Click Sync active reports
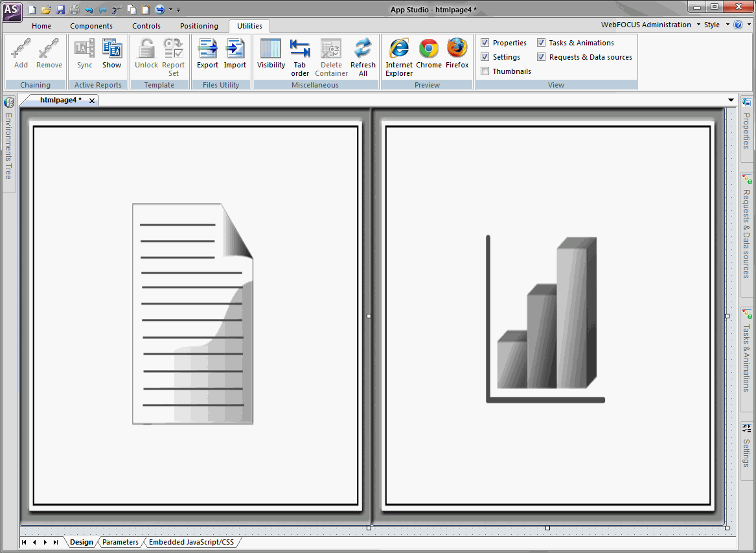The height and width of the screenshot is (553, 756). pos(84,54)
